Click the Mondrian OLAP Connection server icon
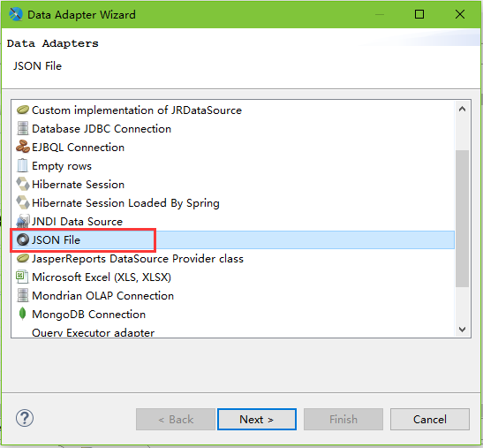Viewport: 483px width, 448px height. [x=22, y=295]
